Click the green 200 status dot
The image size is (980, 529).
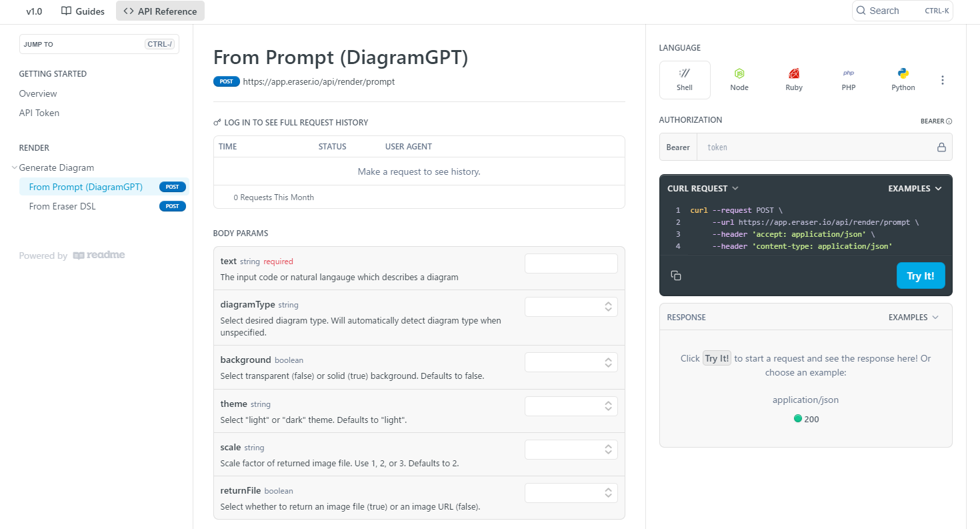pyautogui.click(x=797, y=419)
